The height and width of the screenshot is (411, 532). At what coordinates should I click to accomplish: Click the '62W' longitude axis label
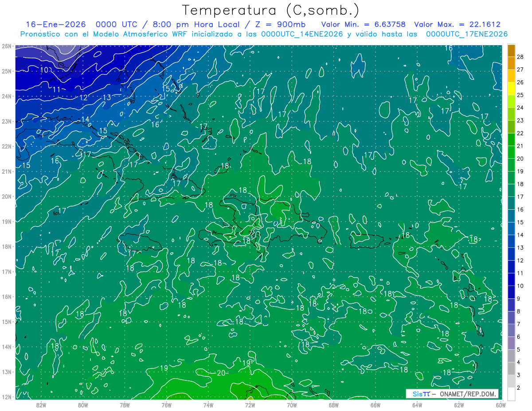click(459, 405)
